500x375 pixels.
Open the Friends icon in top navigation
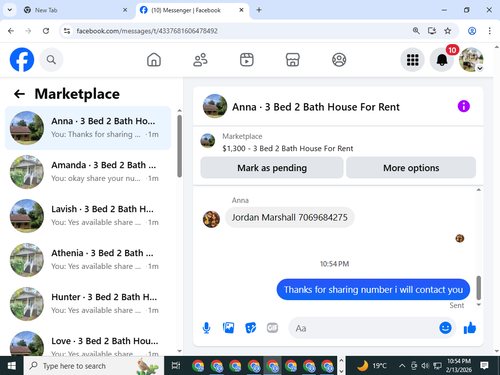point(200,60)
